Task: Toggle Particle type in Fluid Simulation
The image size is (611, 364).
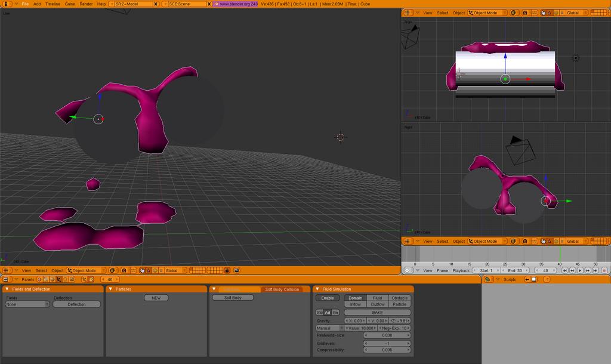Action: [x=399, y=304]
